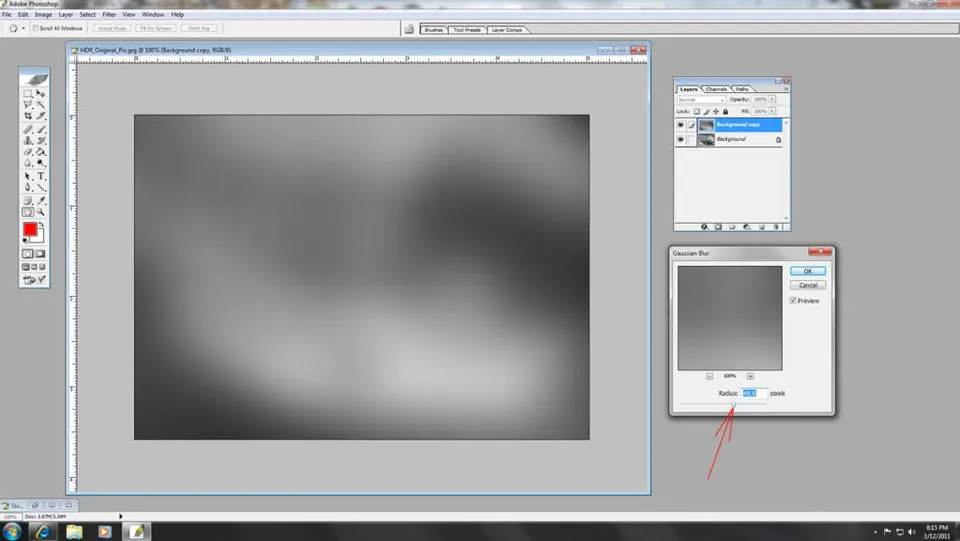Select the Slice tool
This screenshot has height=541, width=960.
click(x=41, y=115)
